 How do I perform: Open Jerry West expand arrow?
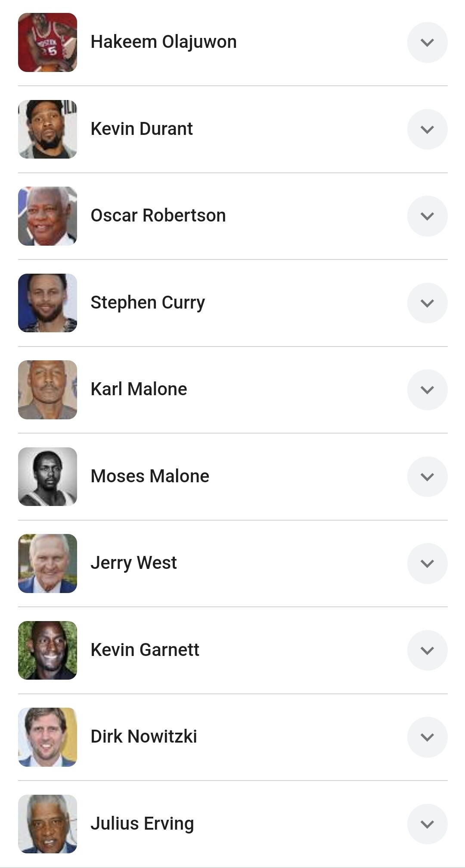tap(427, 563)
